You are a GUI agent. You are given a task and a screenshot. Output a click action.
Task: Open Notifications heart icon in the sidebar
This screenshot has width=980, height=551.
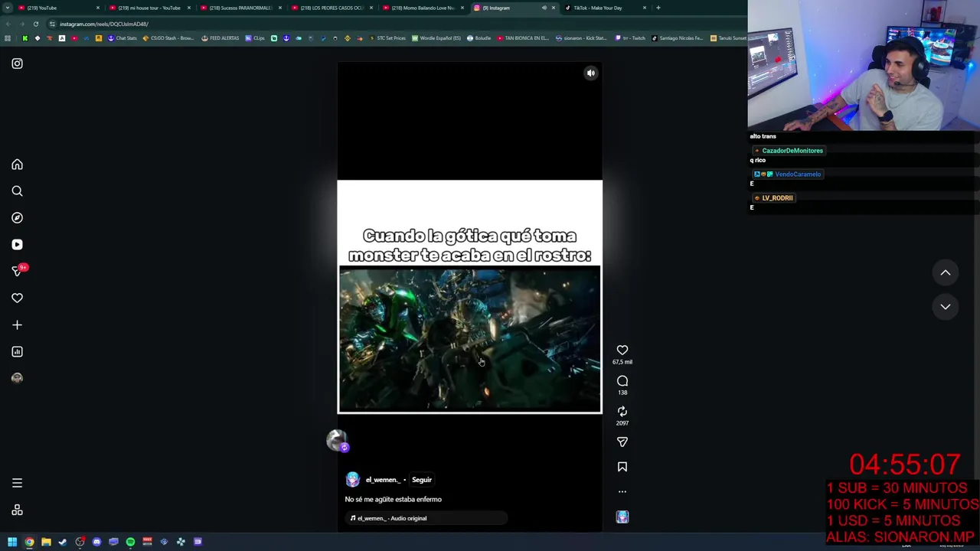click(17, 298)
